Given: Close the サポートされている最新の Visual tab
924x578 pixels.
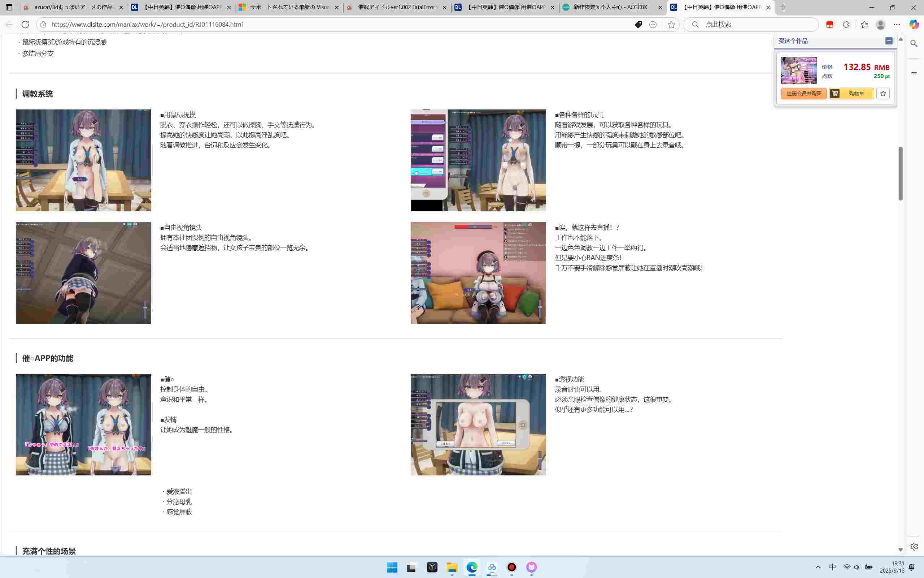Looking at the screenshot, I should tap(337, 7).
